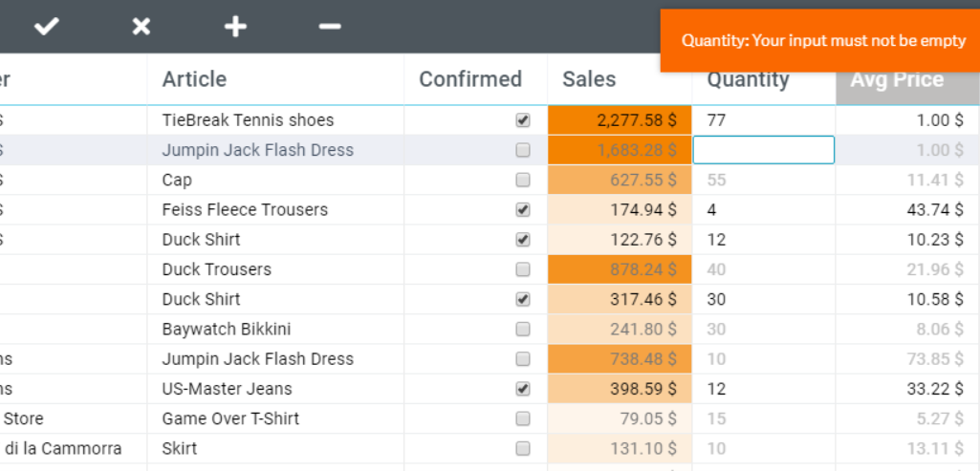Tick Confirmed for Baywatch Bikkini row
Screen dimensions: 980x471
pyautogui.click(x=522, y=329)
